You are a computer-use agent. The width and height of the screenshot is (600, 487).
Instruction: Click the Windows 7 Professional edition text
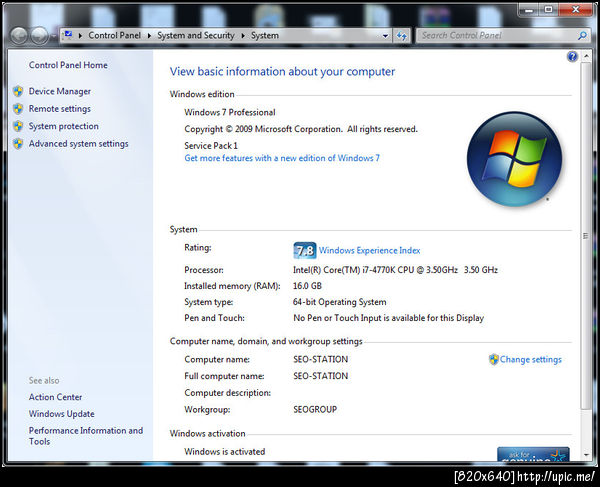point(230,112)
